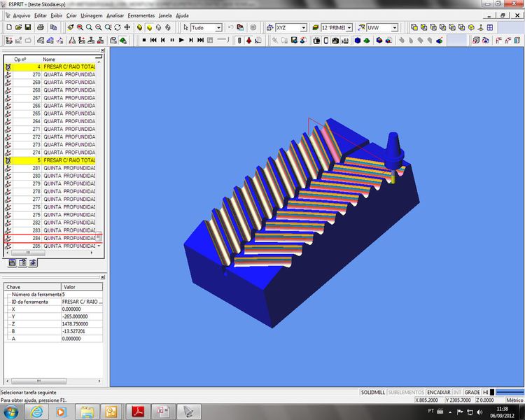Click the blue solid cube icon
525x420 pixels.
(357, 41)
